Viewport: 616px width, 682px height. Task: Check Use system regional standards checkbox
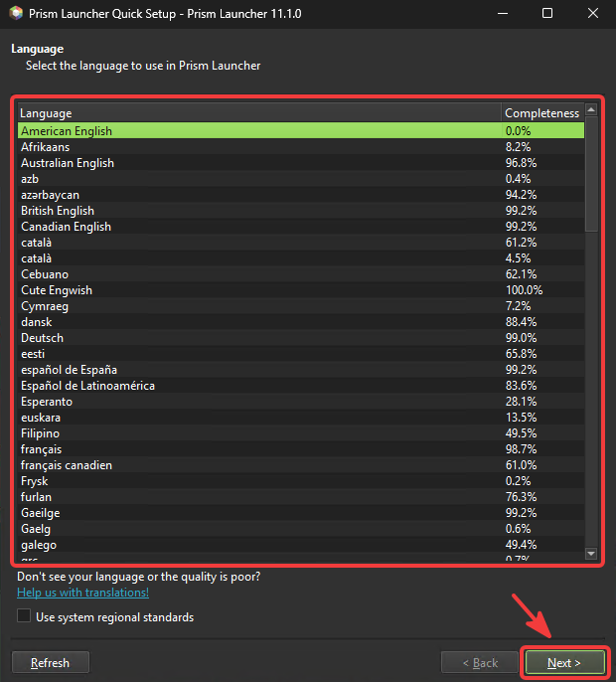(x=24, y=616)
